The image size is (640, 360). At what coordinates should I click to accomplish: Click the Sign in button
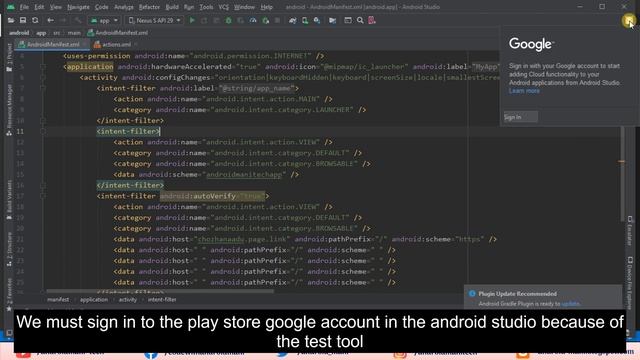(520, 117)
